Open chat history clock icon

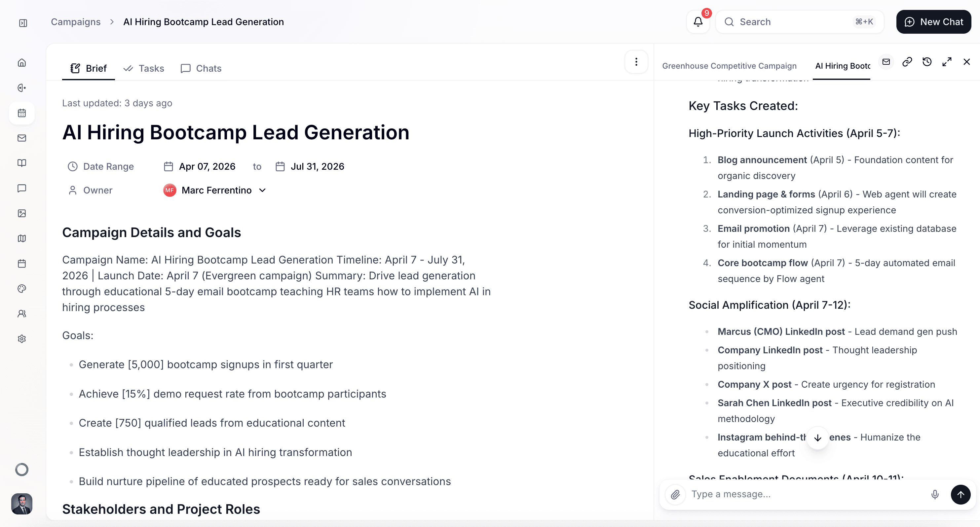[x=927, y=62]
